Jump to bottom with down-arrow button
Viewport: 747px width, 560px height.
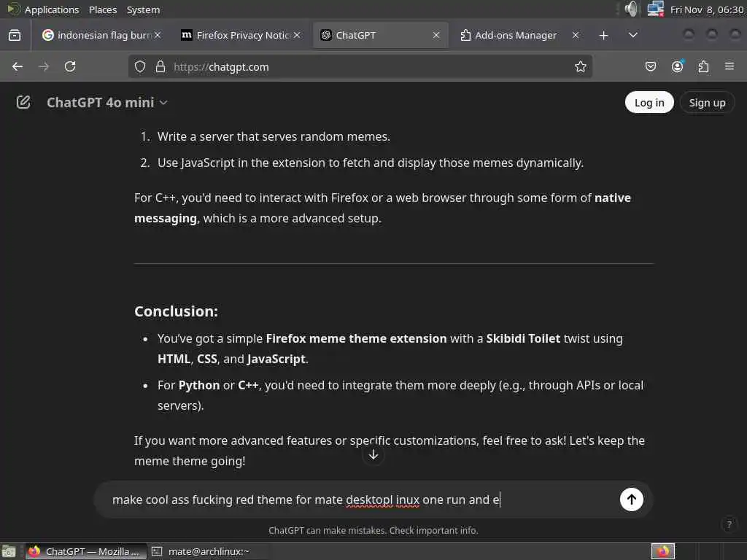tap(373, 455)
